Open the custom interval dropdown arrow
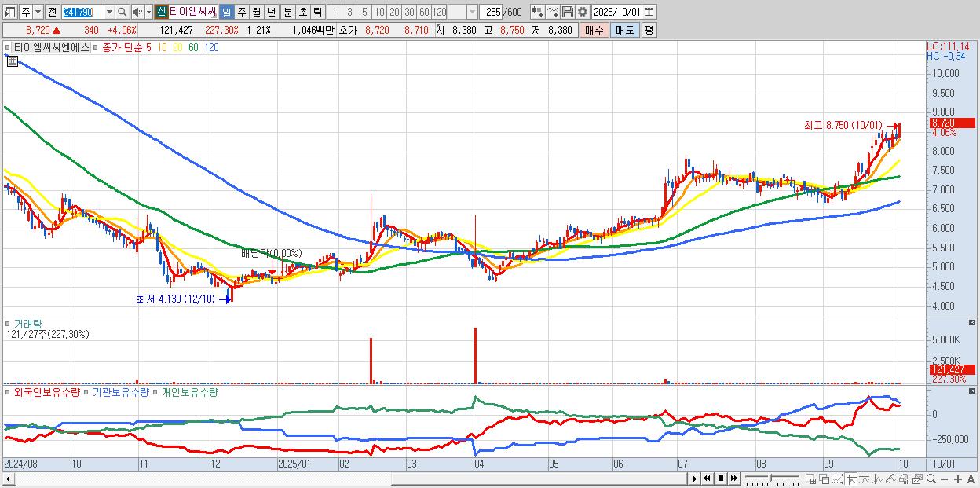The height and width of the screenshot is (488, 980). click(x=472, y=12)
